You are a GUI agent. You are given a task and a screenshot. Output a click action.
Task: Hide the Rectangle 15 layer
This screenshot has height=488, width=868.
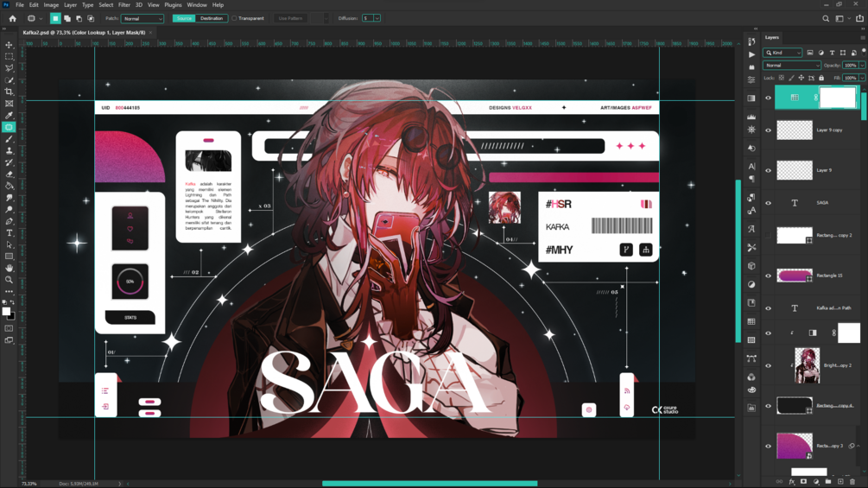[768, 276]
